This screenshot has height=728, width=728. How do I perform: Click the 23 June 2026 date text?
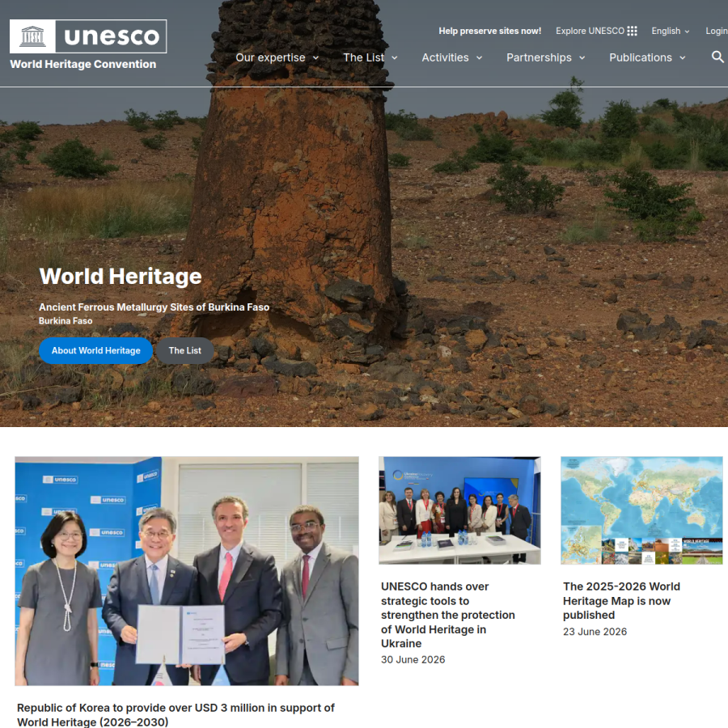point(595,632)
